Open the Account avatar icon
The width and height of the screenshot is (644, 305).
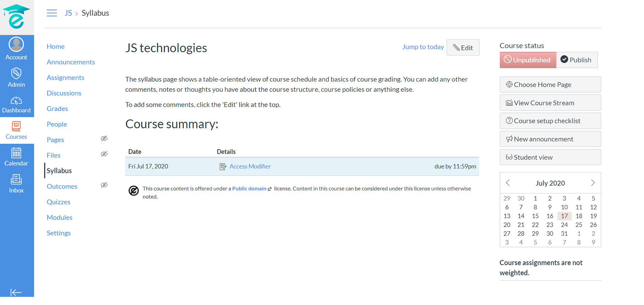pos(16,44)
